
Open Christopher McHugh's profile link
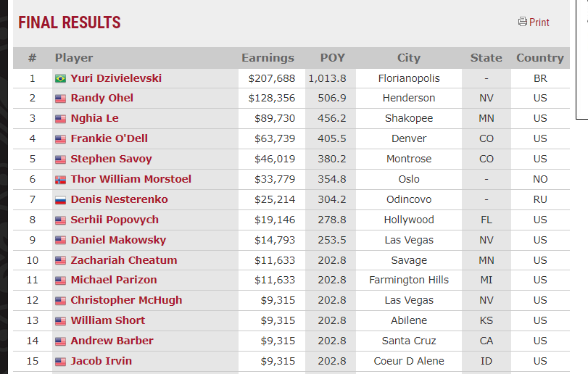click(126, 300)
